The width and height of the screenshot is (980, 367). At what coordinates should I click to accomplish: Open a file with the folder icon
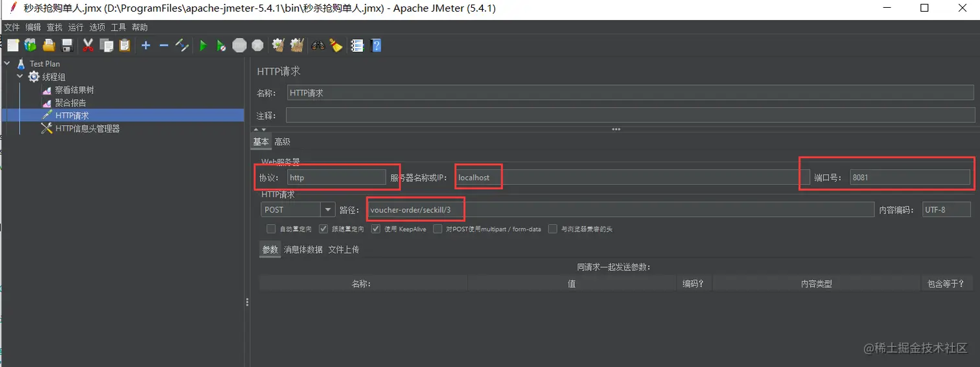[x=49, y=45]
